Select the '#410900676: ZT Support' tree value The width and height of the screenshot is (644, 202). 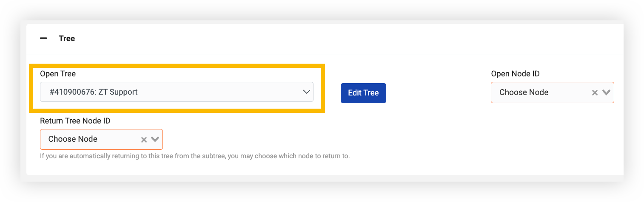click(x=94, y=92)
